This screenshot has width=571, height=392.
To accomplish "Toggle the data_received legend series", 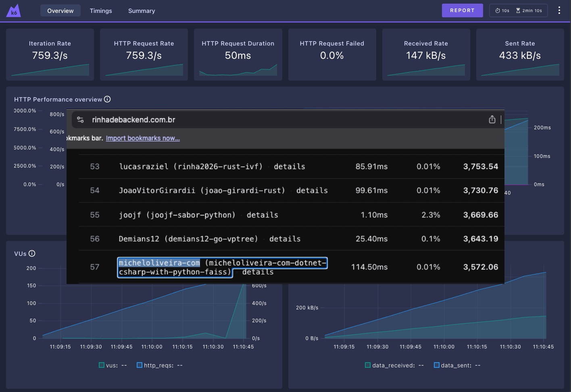I will coord(394,365).
